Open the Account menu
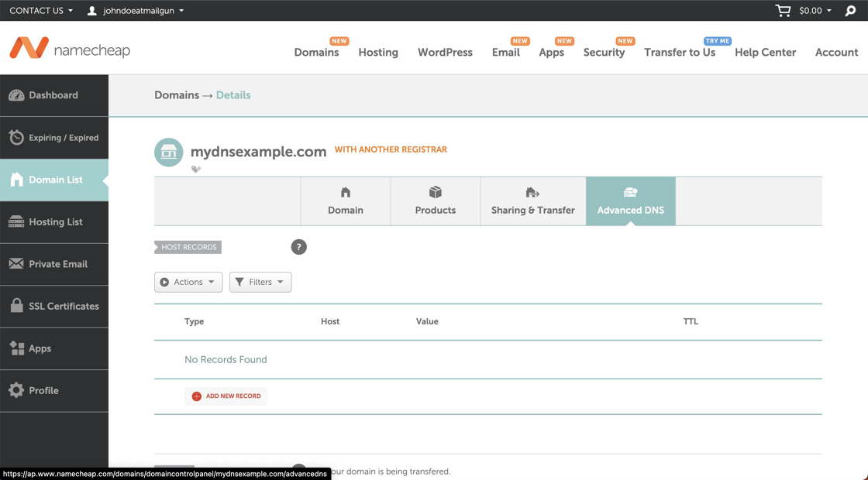This screenshot has width=868, height=480. click(836, 52)
